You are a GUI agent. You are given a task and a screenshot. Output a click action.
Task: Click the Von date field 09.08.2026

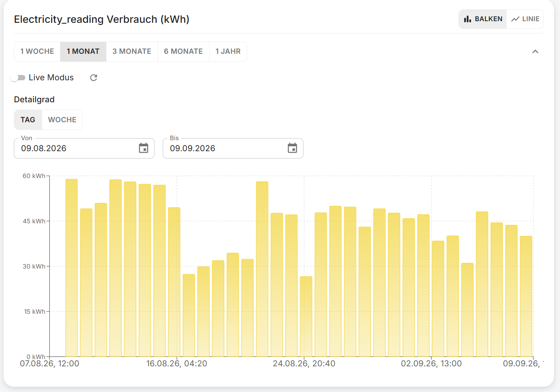click(84, 148)
